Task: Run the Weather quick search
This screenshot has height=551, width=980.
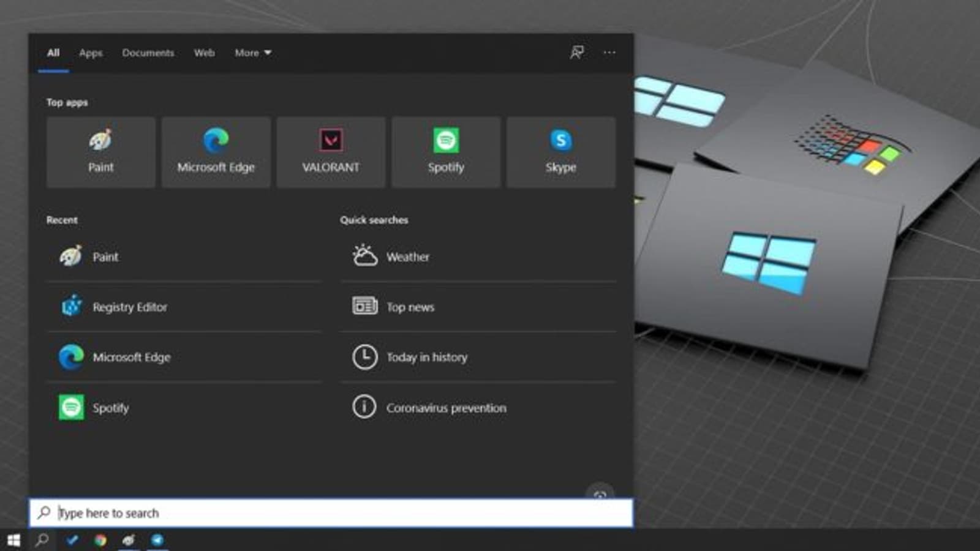Action: (x=478, y=257)
